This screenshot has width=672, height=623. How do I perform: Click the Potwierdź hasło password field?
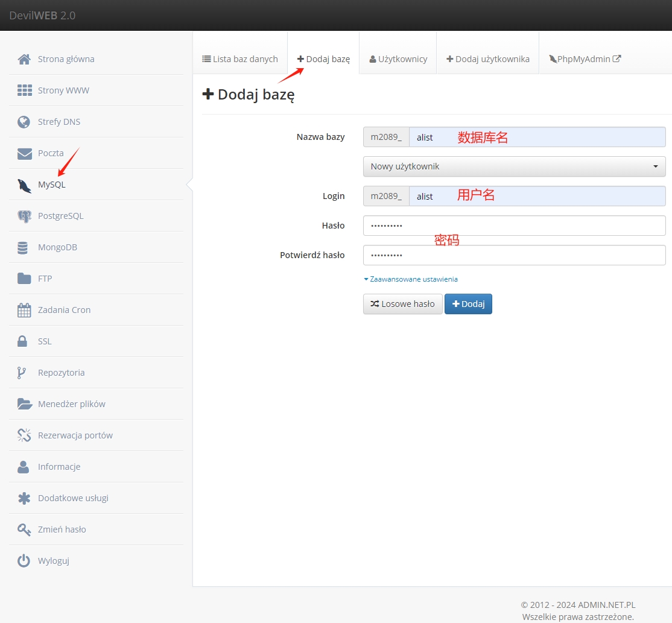point(514,255)
